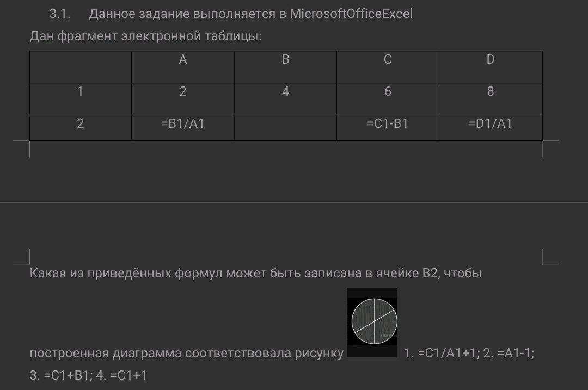Click the cell containing value 4 in column B
588x390 pixels.
click(x=285, y=99)
